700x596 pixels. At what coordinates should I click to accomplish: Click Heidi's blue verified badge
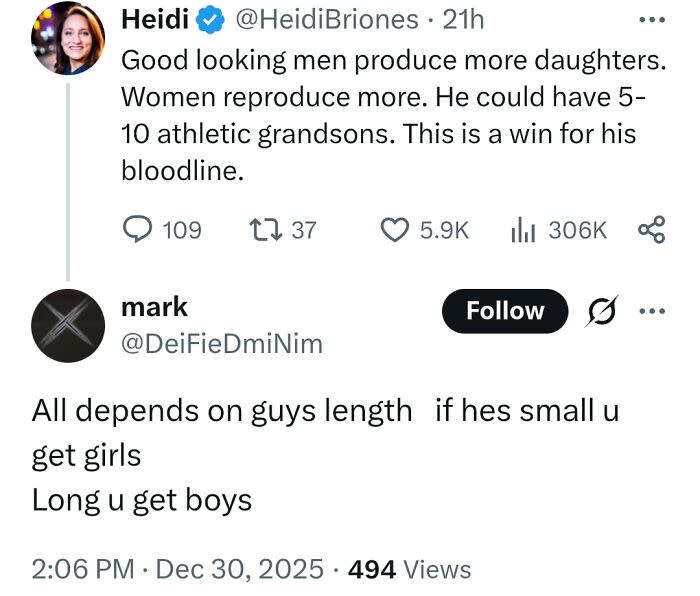[x=207, y=18]
